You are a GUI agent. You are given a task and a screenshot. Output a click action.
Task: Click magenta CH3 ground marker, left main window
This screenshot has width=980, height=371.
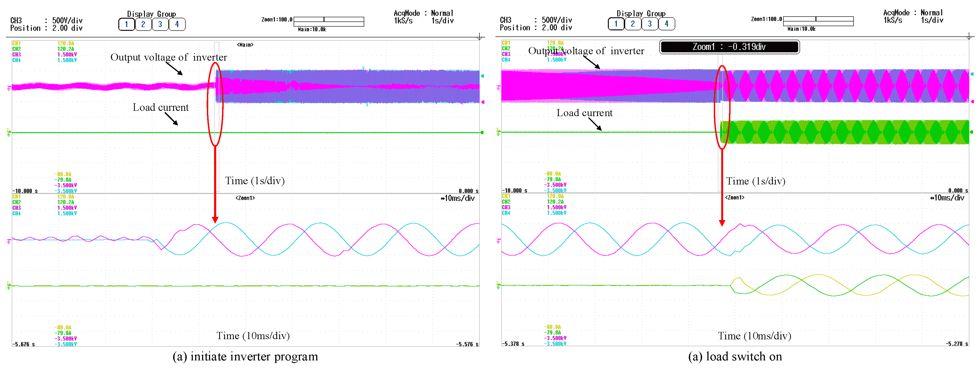[x=9, y=88]
